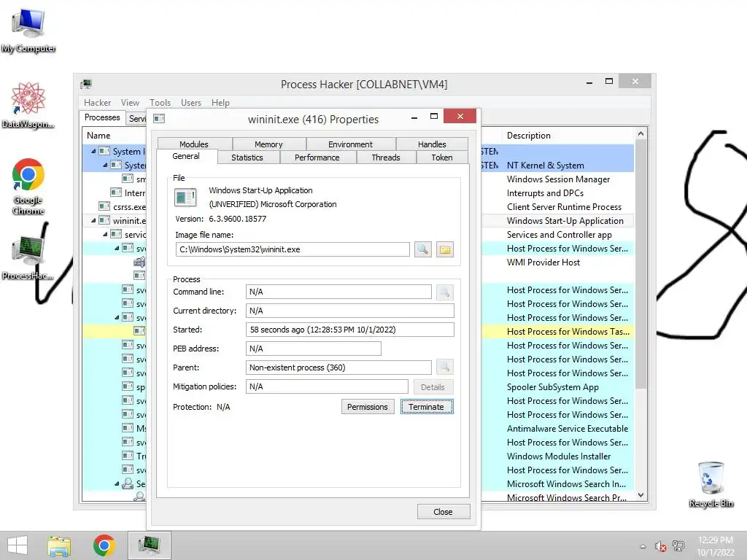Click the Current directory field
The width and height of the screenshot is (747, 560).
(x=349, y=311)
